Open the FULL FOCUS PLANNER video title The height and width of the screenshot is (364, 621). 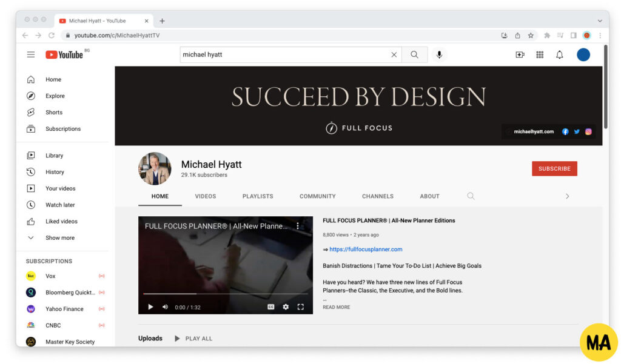tap(389, 221)
